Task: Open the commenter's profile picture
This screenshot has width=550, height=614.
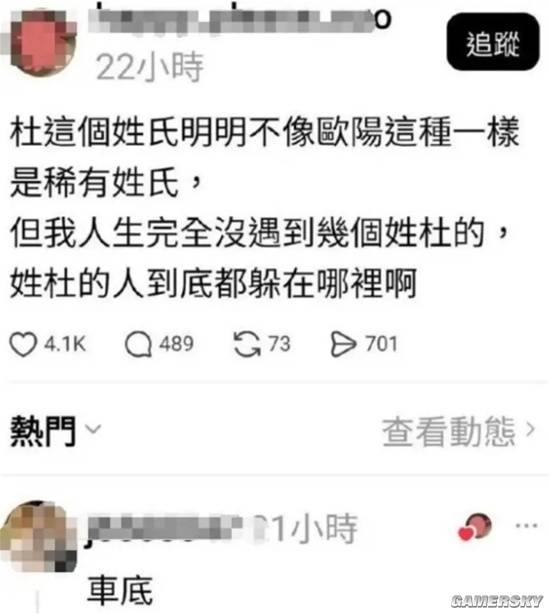Action: coord(38,536)
